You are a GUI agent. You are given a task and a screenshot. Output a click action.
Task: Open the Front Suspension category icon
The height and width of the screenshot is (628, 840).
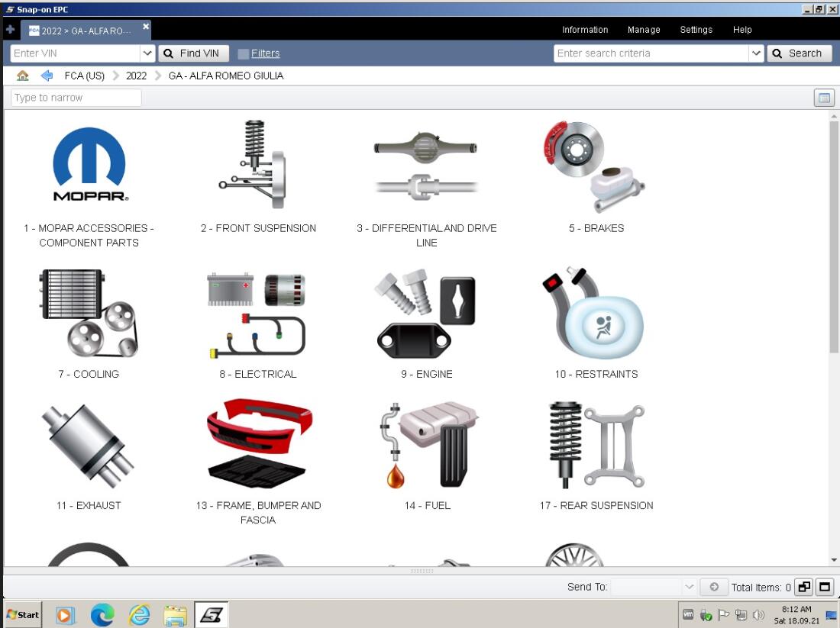click(254, 164)
